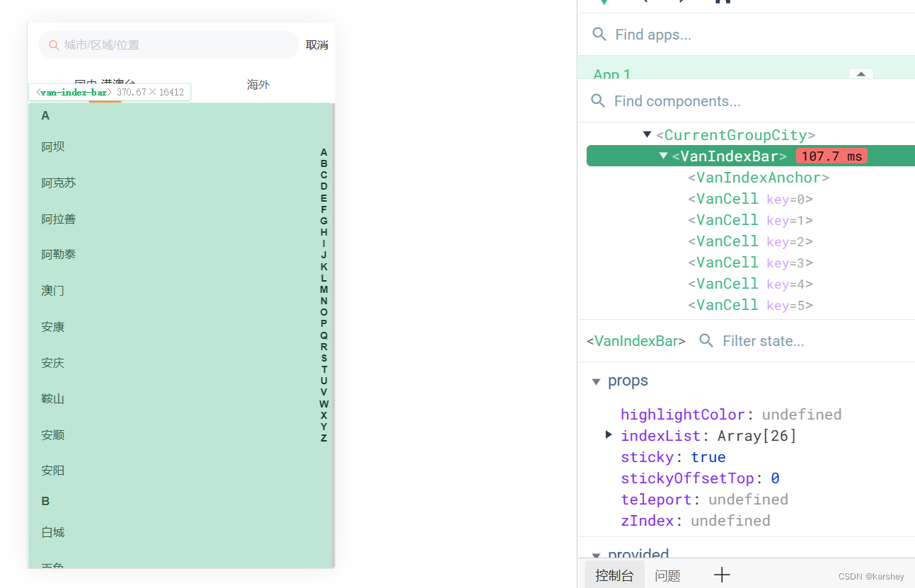Select city 白城
Image resolution: width=915 pixels, height=588 pixels.
[53, 533]
